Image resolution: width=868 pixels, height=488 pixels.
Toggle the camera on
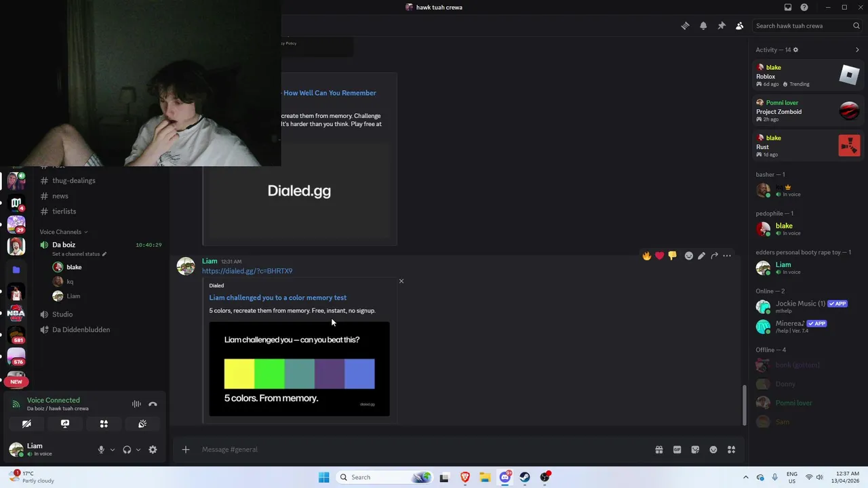(26, 424)
